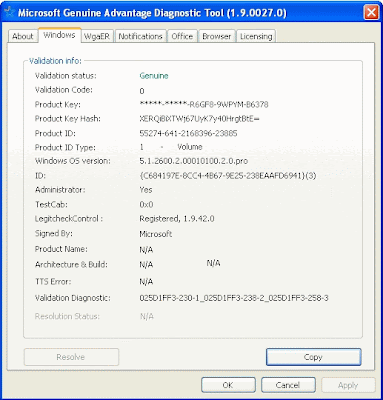Click the Cancel button
383x400 pixels.
pos(288,385)
